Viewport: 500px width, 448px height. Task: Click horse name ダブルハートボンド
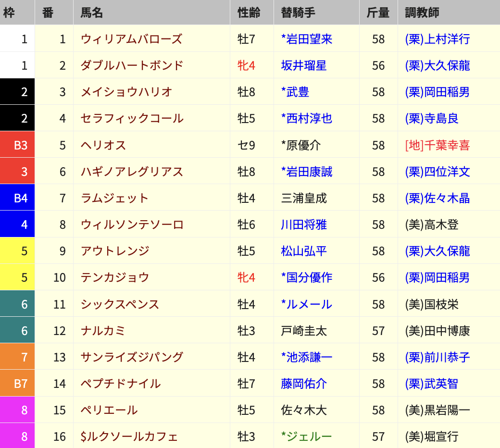click(132, 65)
